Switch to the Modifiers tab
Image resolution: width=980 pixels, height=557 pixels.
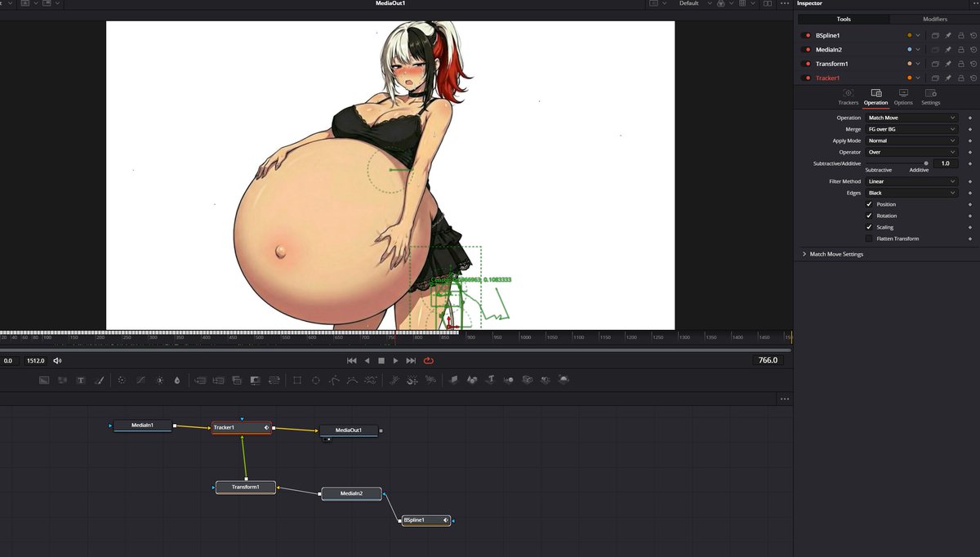click(x=935, y=19)
